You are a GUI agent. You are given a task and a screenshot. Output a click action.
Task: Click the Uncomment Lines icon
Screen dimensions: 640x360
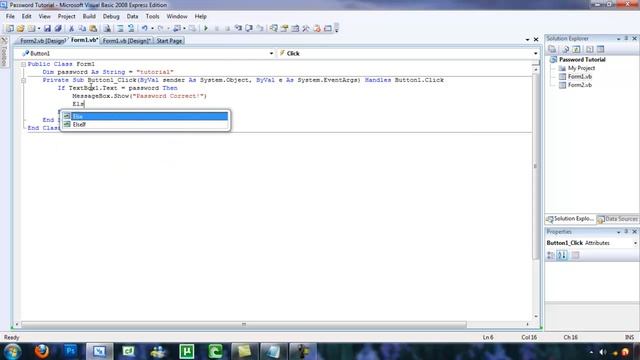coord(131,28)
